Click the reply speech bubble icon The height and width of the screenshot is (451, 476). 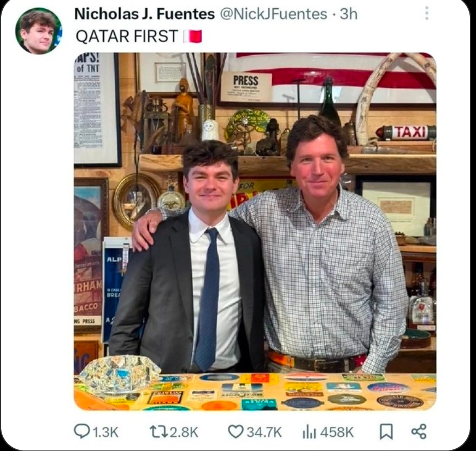81,431
